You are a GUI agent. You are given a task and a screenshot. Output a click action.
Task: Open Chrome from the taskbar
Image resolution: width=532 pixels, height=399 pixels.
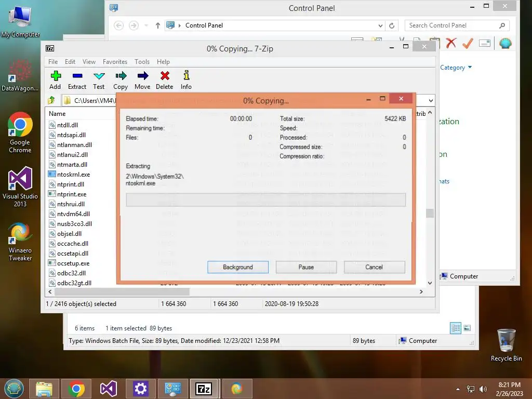[x=76, y=389]
